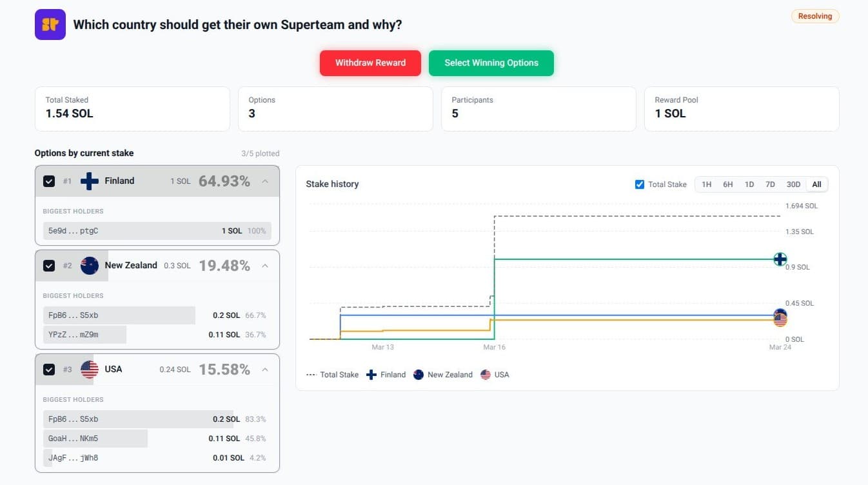Click the USA 15.58% percentage
This screenshot has height=485, width=868.
tap(224, 370)
